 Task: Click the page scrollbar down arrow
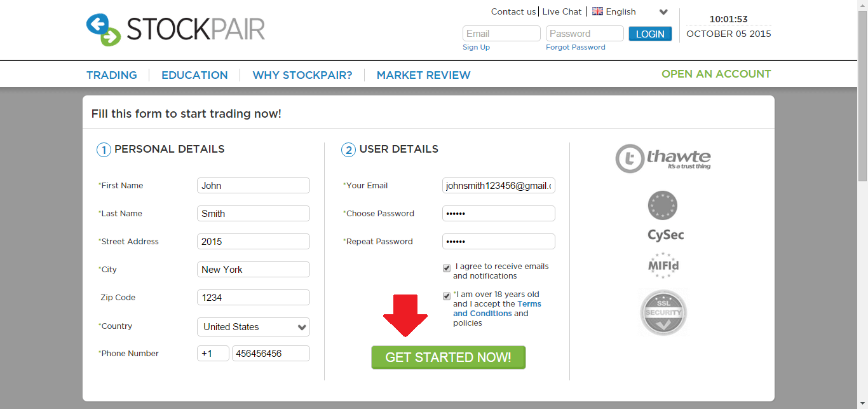[862, 403]
